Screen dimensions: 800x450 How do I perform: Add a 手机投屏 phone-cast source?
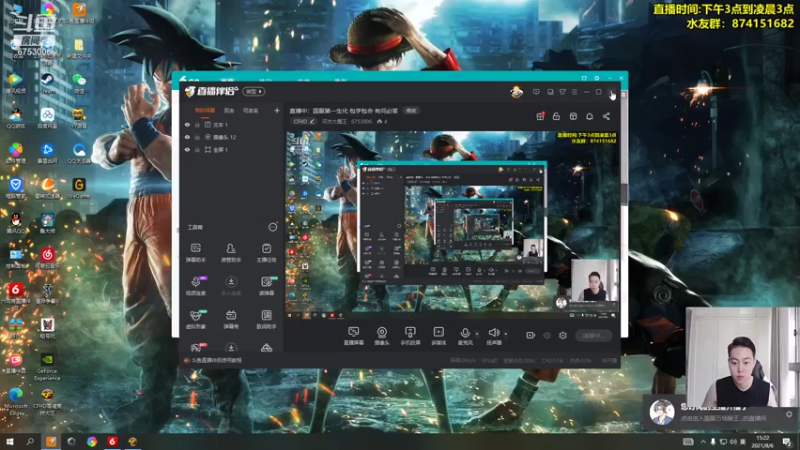[410, 336]
